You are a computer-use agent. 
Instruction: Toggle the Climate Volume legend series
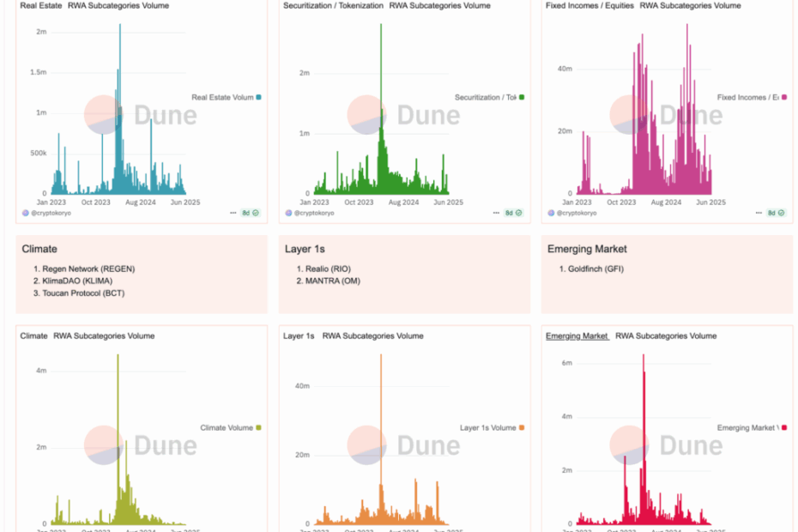[226, 427]
